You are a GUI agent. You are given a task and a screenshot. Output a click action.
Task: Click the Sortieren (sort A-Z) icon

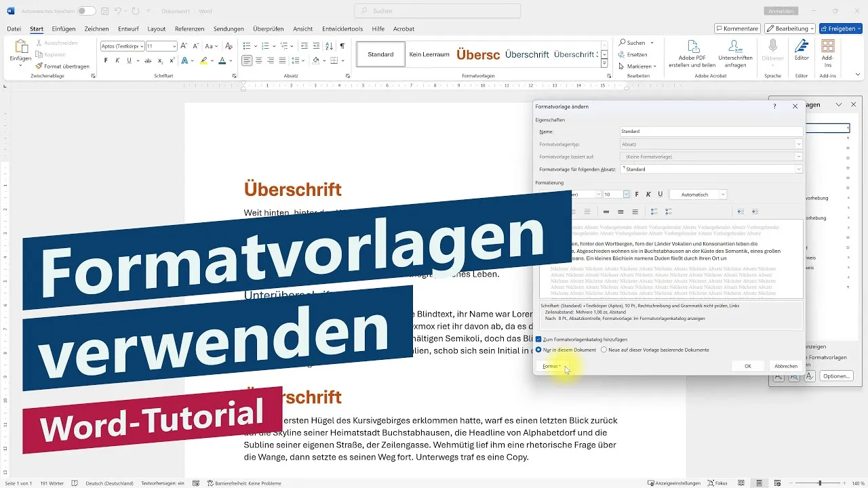(328, 47)
